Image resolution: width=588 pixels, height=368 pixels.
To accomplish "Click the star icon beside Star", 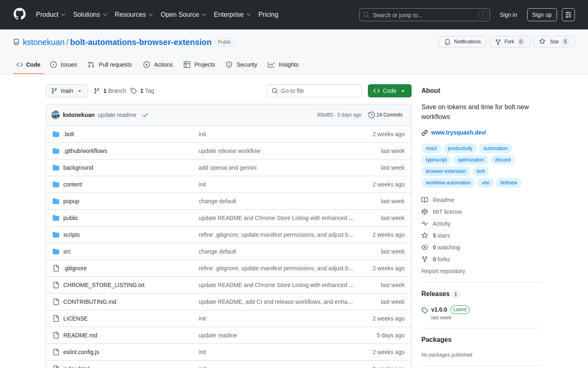I will [542, 41].
